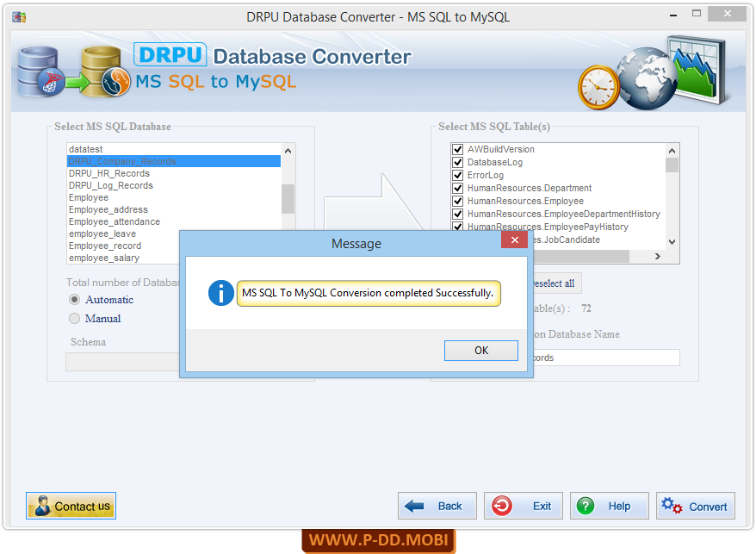This screenshot has width=756, height=554.
Task: Select Employee_record database
Action: tap(123, 246)
